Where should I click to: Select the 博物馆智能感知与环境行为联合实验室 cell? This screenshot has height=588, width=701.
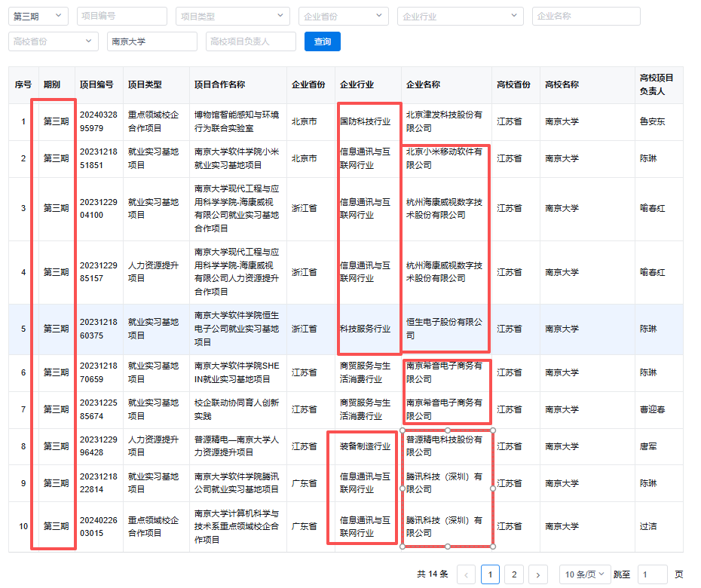[237, 121]
